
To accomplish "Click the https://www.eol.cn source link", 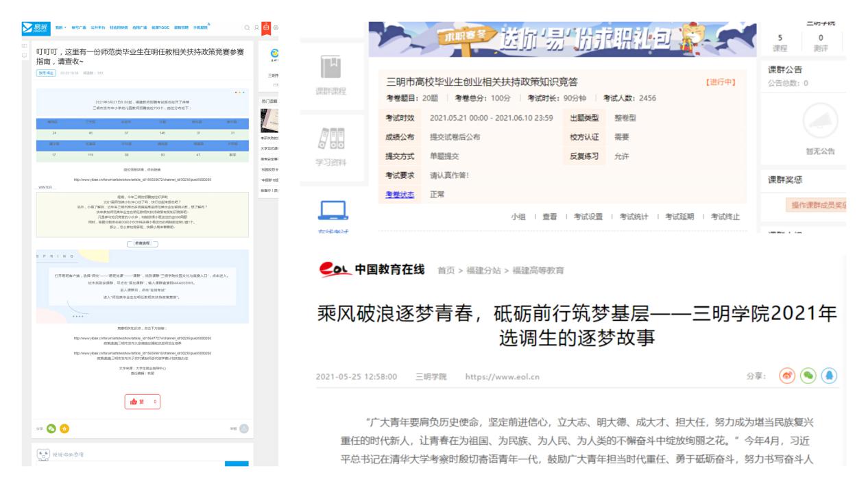I will click(503, 376).
